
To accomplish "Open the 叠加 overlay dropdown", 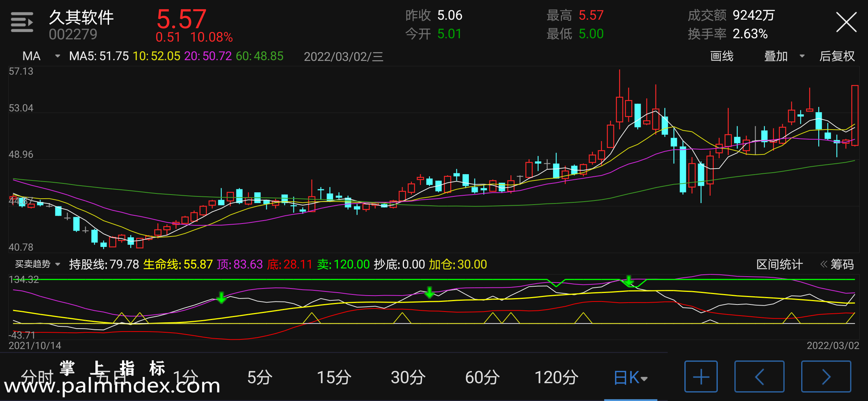I will (784, 56).
